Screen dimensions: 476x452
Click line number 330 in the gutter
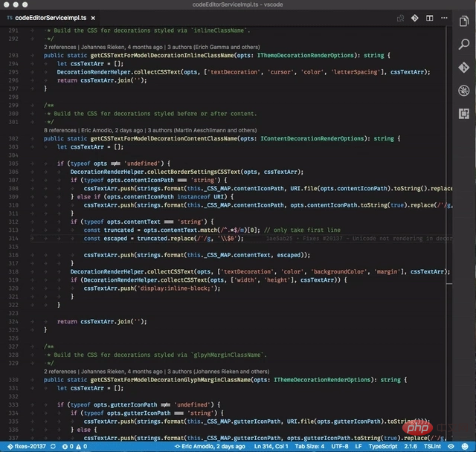click(13, 380)
